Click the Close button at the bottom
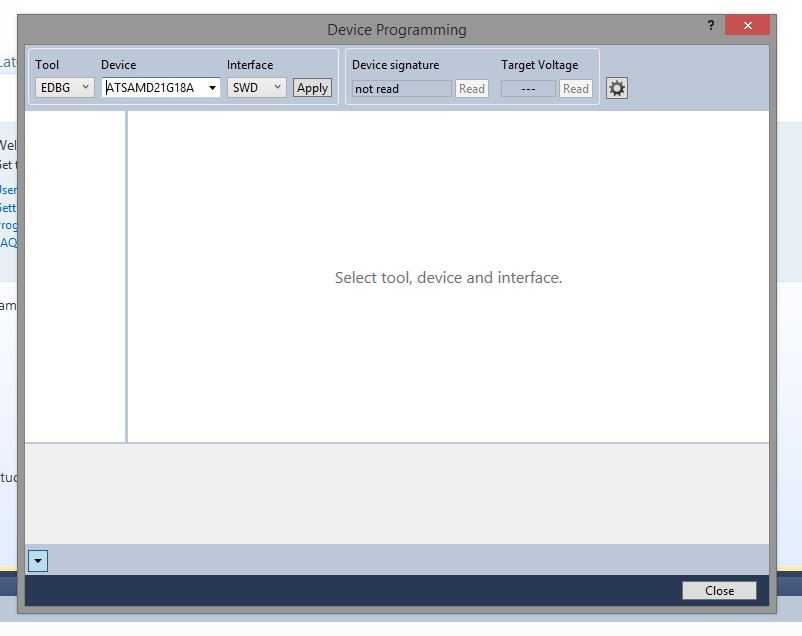802x636 pixels. point(719,591)
